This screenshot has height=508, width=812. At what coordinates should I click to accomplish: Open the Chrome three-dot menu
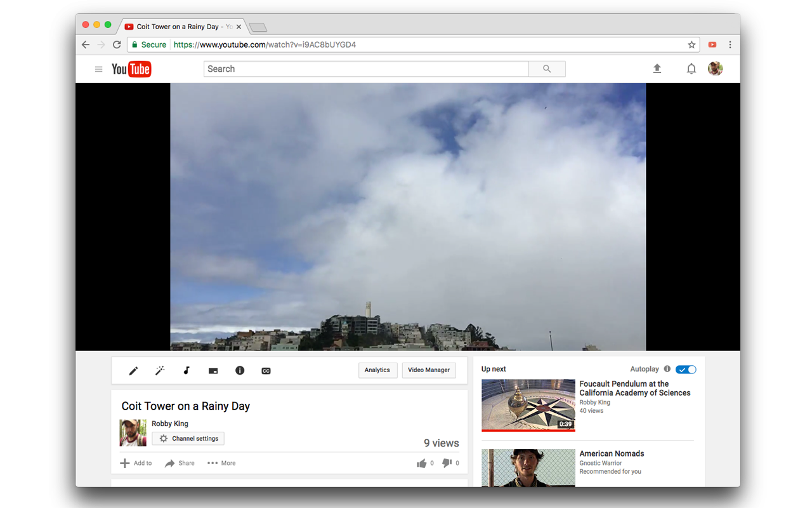coord(730,44)
